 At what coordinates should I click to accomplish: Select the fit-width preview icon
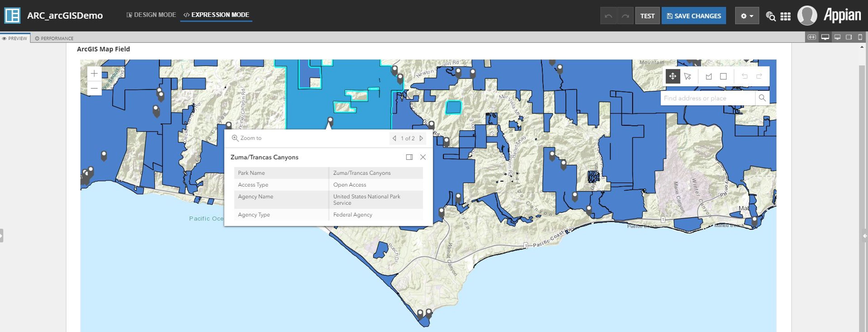click(x=812, y=37)
